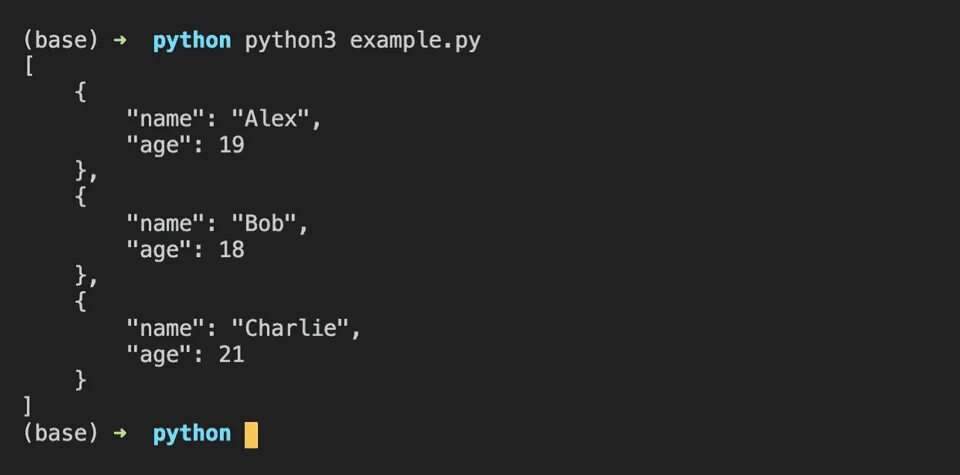This screenshot has width=960, height=475.
Task: Click the "age" key in Charlie's object
Action: (159, 355)
